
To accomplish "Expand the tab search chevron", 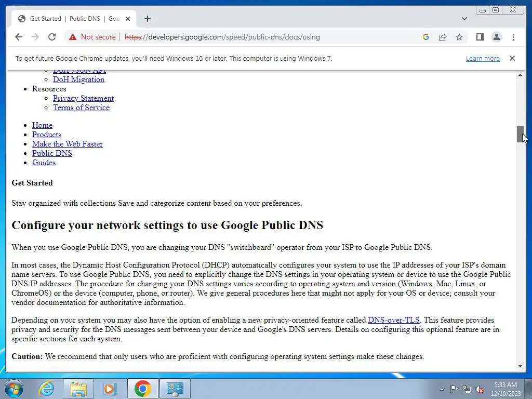I will point(464,19).
